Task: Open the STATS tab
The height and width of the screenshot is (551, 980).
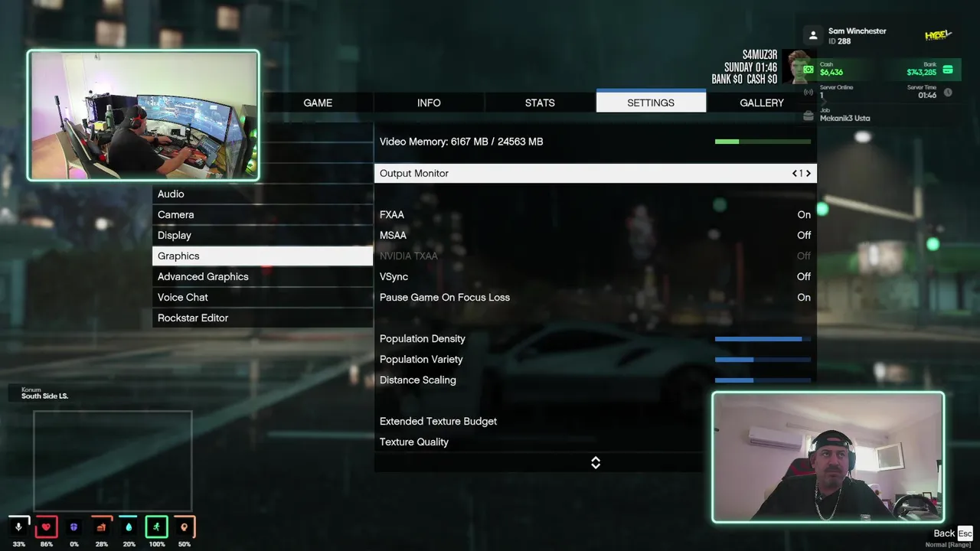Action: pyautogui.click(x=540, y=103)
